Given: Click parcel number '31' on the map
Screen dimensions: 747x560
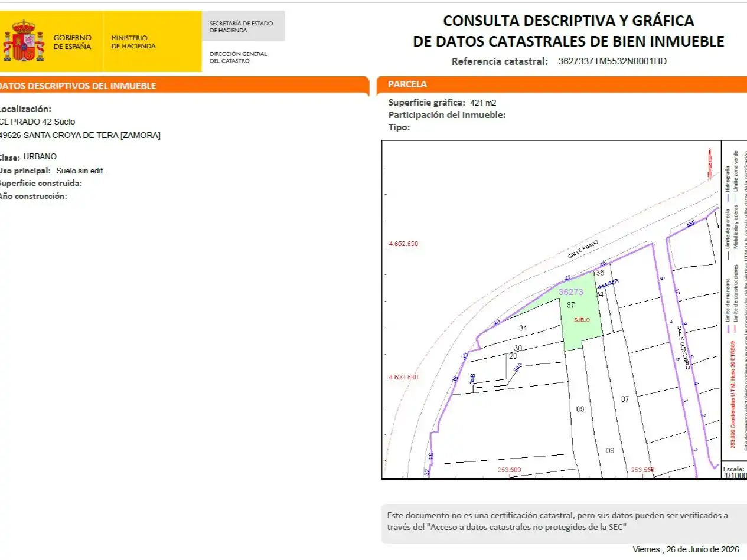Looking at the screenshot, I should pyautogui.click(x=523, y=328).
